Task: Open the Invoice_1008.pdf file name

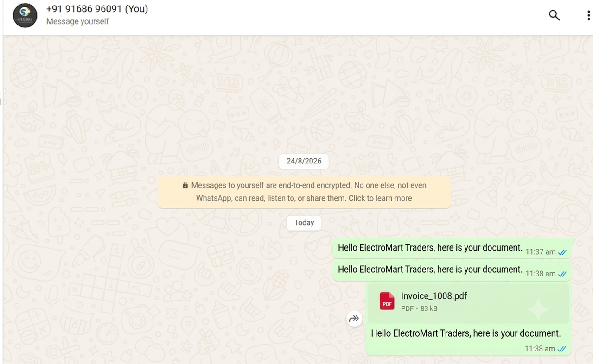Action: click(434, 296)
